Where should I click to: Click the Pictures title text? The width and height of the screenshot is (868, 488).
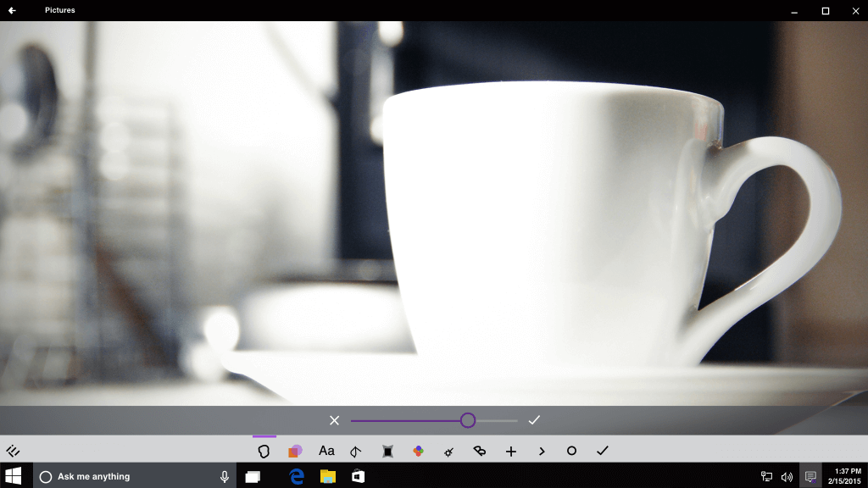(60, 10)
